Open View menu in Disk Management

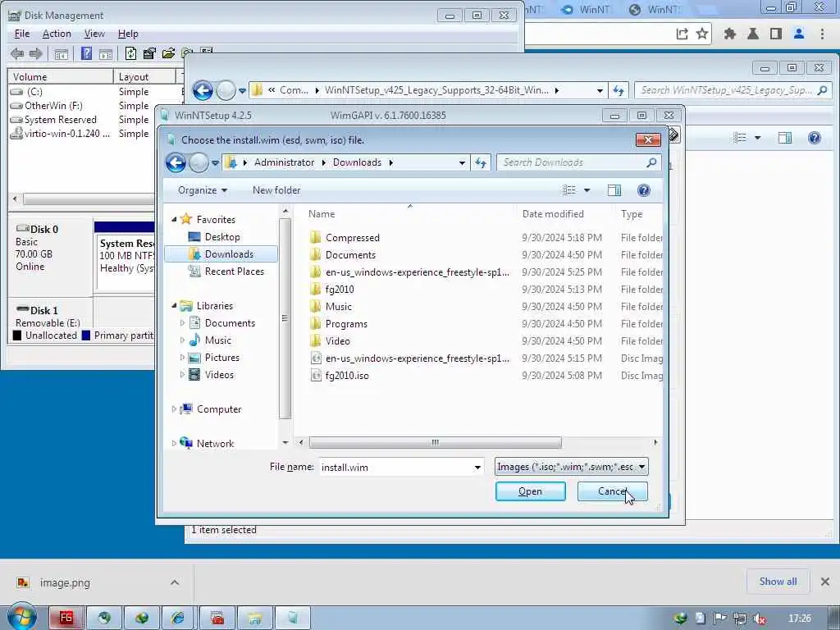click(x=94, y=34)
